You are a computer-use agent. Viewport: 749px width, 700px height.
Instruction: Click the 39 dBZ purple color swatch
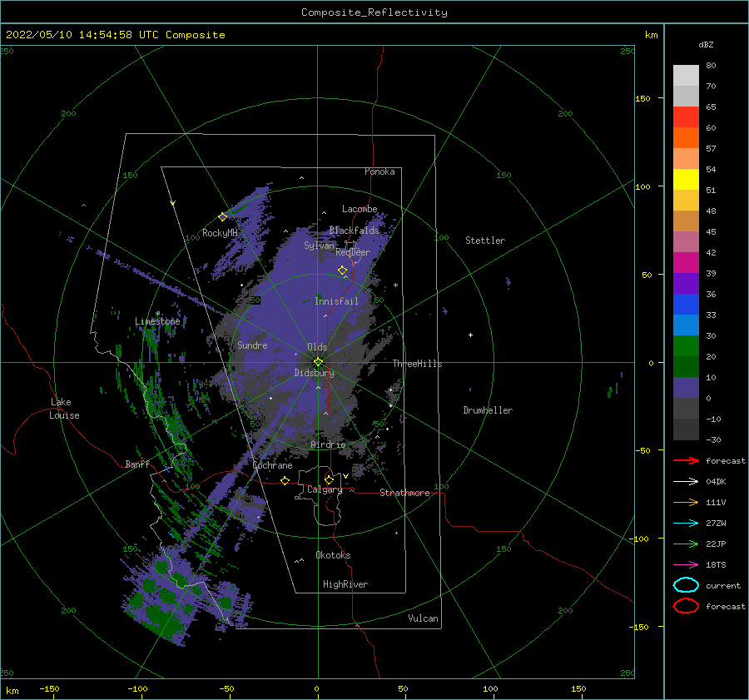[x=686, y=283]
